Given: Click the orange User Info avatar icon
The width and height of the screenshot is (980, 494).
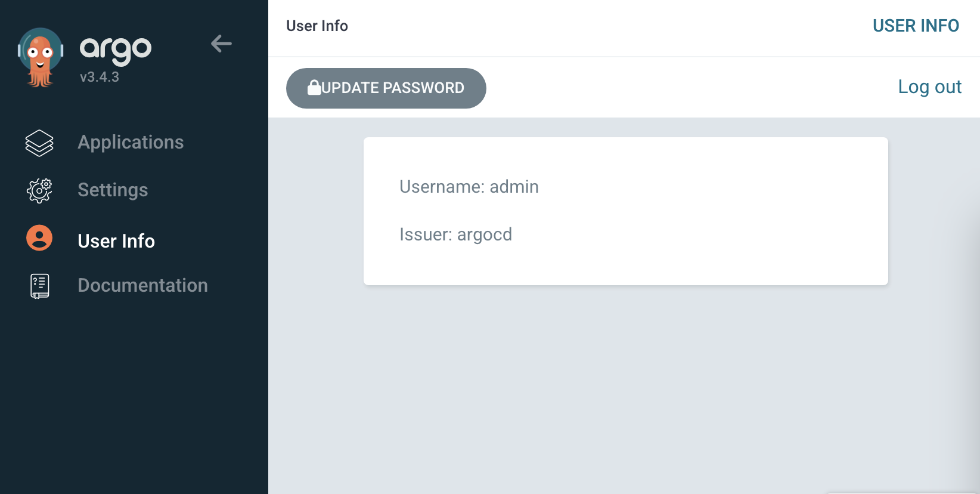Looking at the screenshot, I should 39,238.
